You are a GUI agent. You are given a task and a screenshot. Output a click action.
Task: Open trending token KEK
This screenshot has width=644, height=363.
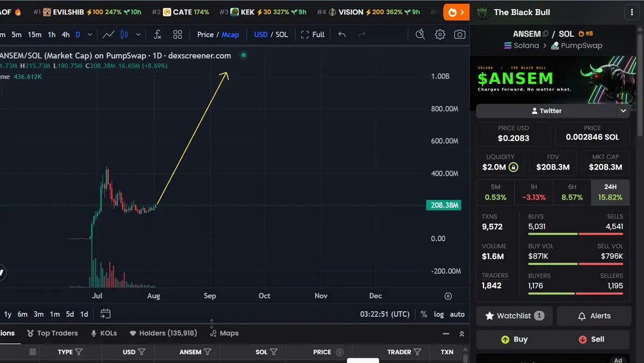pyautogui.click(x=263, y=12)
